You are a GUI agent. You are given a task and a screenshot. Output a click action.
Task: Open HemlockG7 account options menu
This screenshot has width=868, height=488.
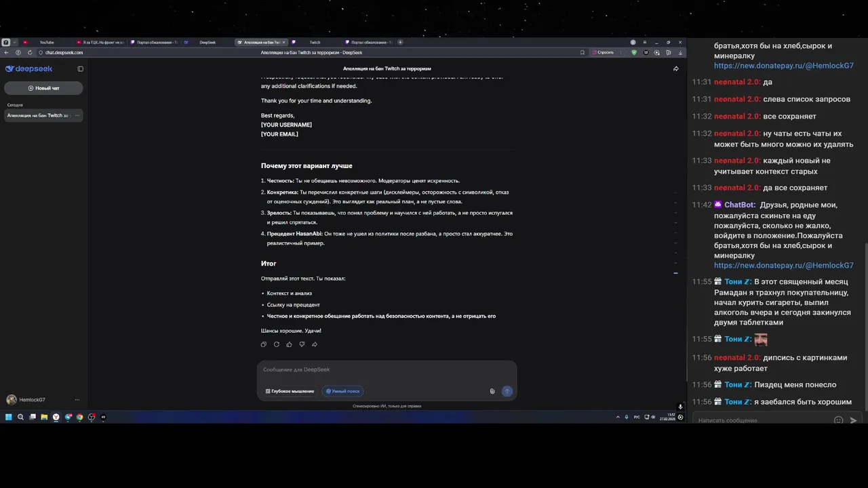[x=77, y=400]
